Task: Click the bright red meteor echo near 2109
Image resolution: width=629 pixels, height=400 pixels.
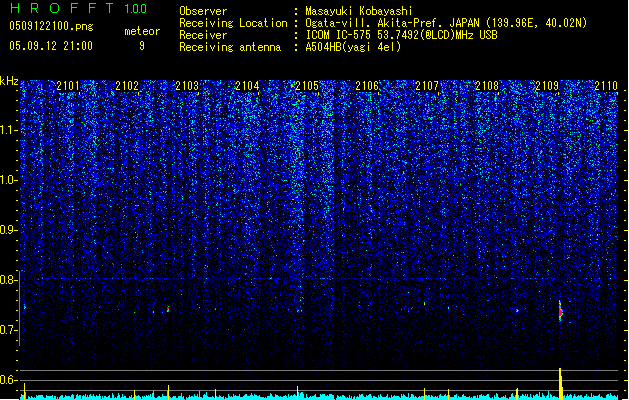Action: coord(560,311)
